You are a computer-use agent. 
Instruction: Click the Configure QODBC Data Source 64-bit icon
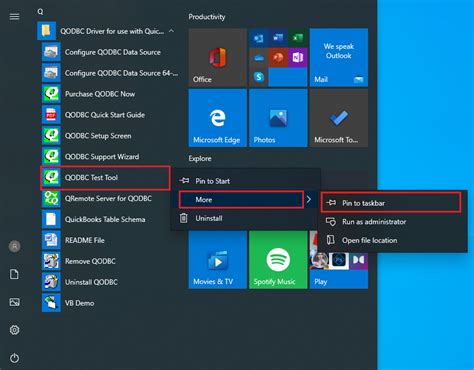pos(51,73)
